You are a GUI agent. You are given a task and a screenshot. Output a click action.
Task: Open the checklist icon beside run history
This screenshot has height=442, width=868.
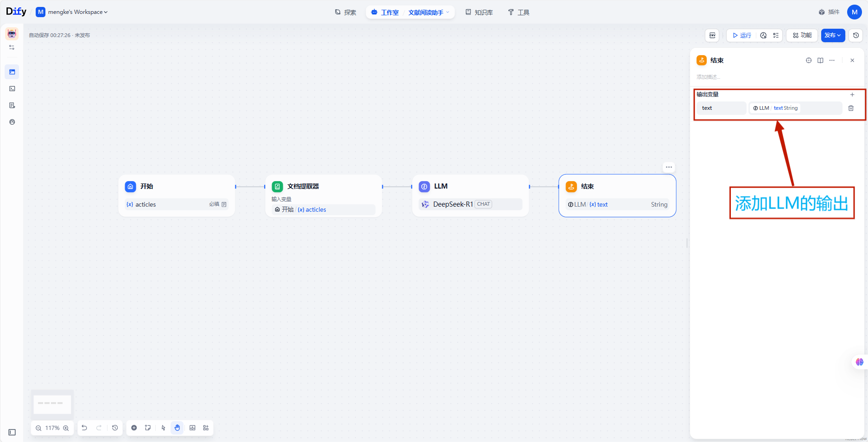pyautogui.click(x=776, y=35)
